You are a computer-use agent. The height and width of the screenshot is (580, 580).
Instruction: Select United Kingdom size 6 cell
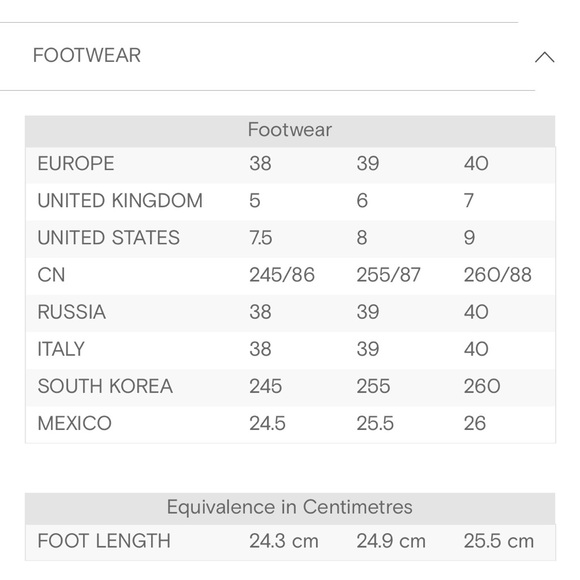coord(362,200)
